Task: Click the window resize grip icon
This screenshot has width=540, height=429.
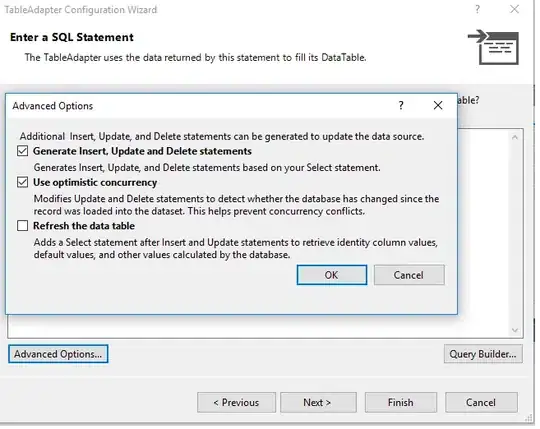Action: [x=528, y=418]
